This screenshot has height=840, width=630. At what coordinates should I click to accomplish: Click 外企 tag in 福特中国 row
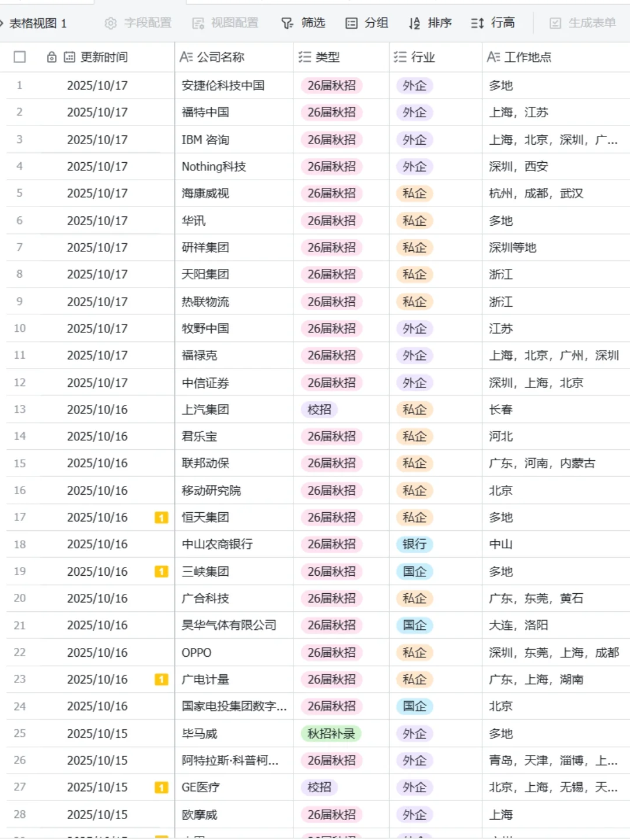pyautogui.click(x=415, y=112)
